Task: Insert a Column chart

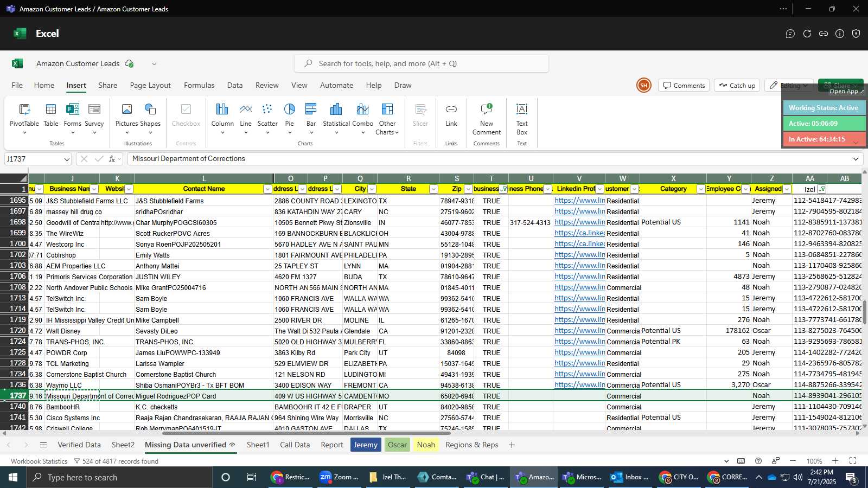Action: click(x=222, y=119)
